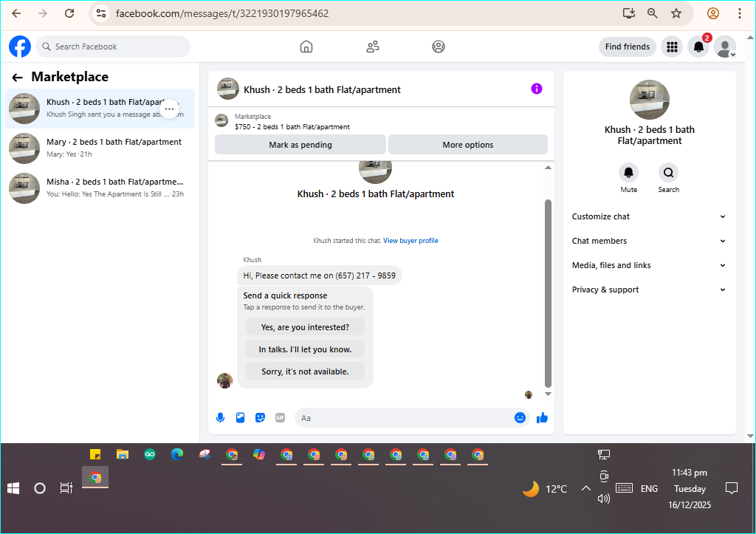
Task: Select the Mary conversation in the list
Action: 100,148
